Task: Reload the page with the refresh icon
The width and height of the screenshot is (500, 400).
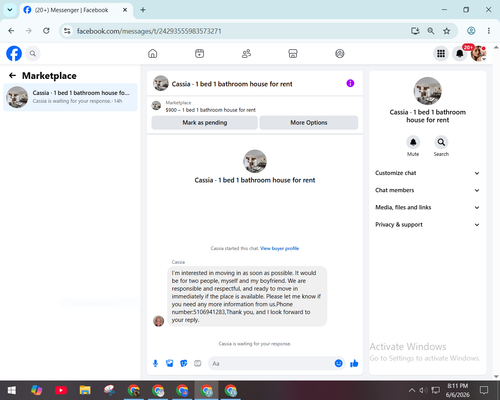Action: tap(46, 31)
